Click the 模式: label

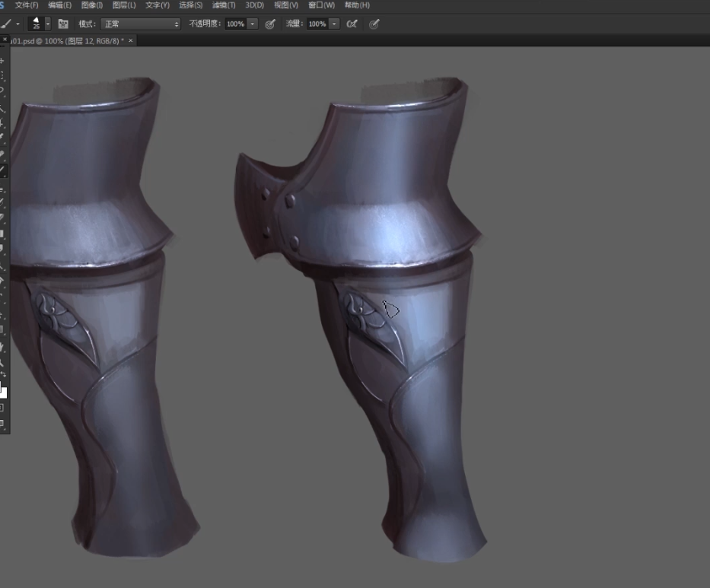87,24
